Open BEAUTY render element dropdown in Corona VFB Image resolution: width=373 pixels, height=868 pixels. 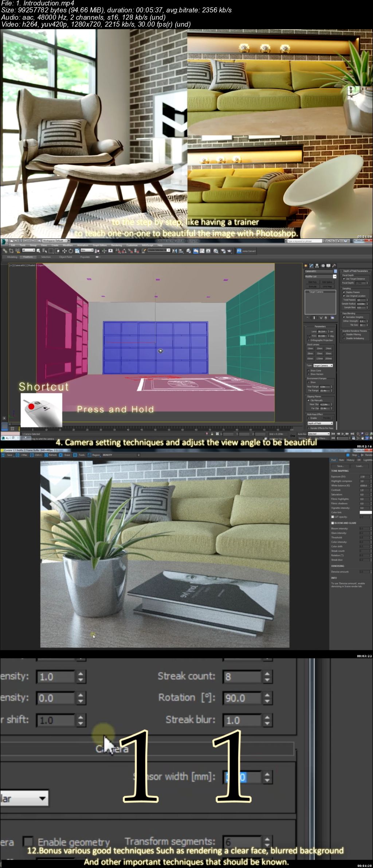[121, 455]
